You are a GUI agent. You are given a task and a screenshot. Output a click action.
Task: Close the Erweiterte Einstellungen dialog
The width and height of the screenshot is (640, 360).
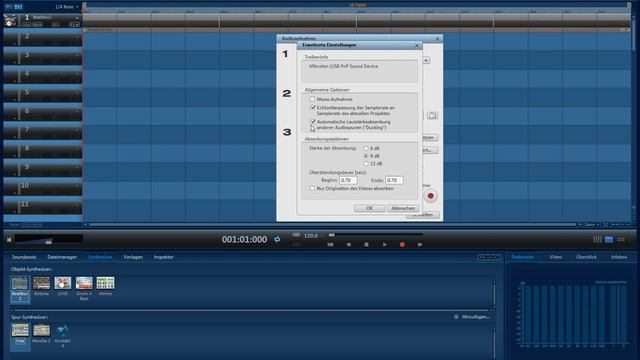(x=417, y=45)
